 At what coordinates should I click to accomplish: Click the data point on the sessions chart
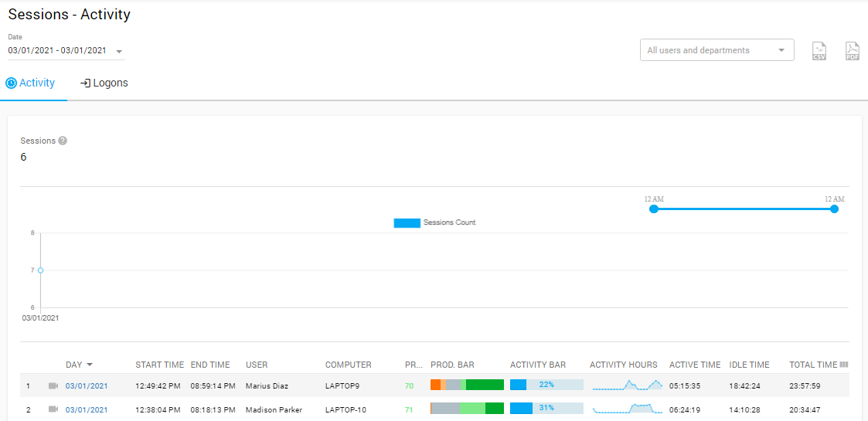click(40, 270)
